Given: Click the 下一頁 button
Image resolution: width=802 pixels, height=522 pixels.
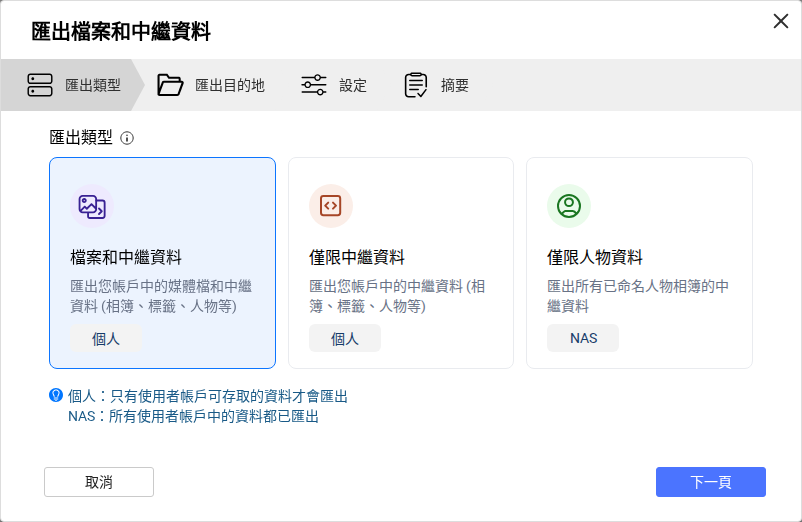Looking at the screenshot, I should coord(711,482).
